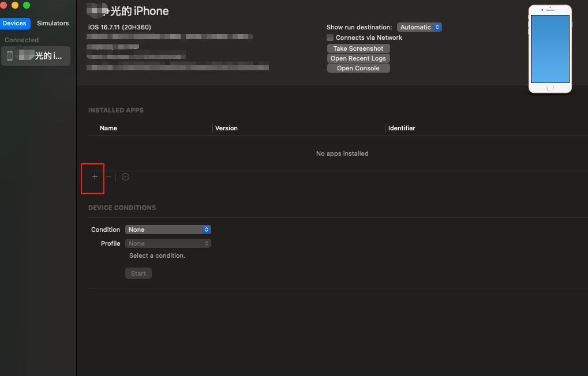
Task: Select the connected iPhone in the sidebar
Action: point(36,56)
